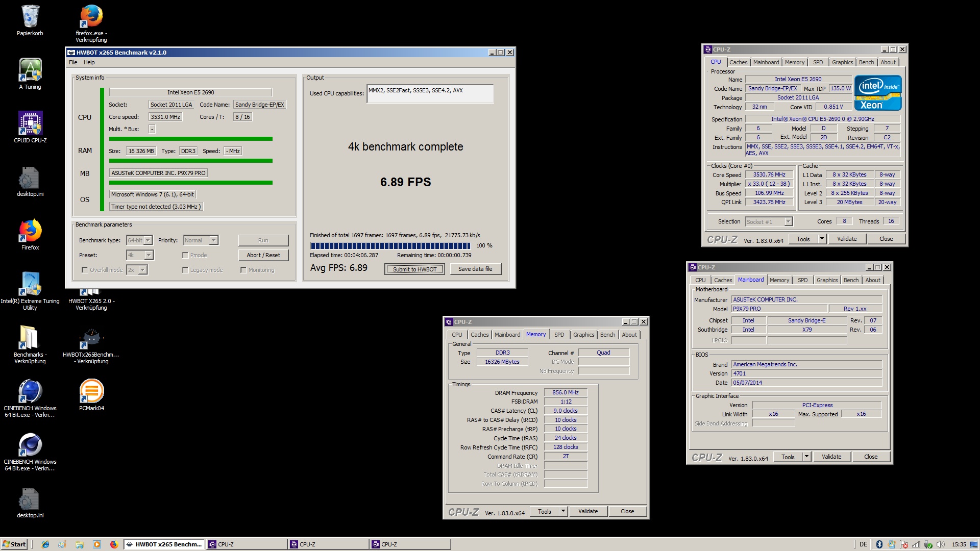Image resolution: width=980 pixels, height=551 pixels.
Task: Click the Firefox quick launch icon in taskbar
Action: pyautogui.click(x=114, y=544)
